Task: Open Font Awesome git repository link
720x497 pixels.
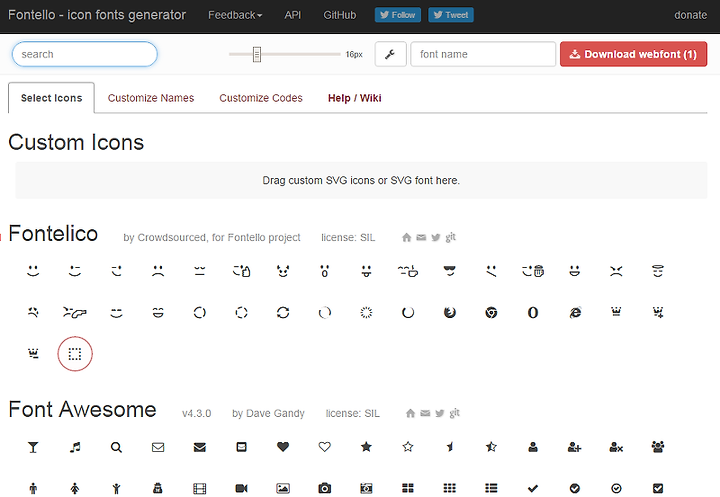Action: 455,413
